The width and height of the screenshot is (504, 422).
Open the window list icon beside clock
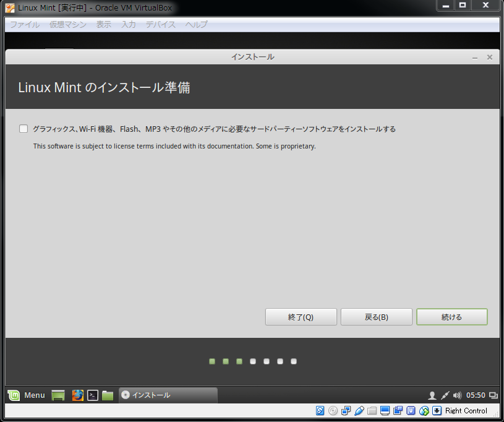coord(493,395)
